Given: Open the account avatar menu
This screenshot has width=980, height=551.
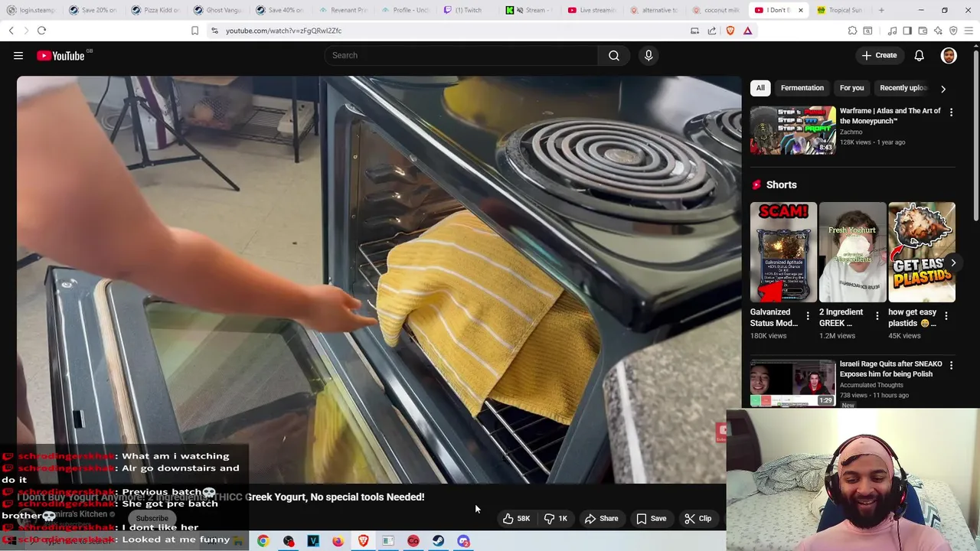Looking at the screenshot, I should pos(949,55).
